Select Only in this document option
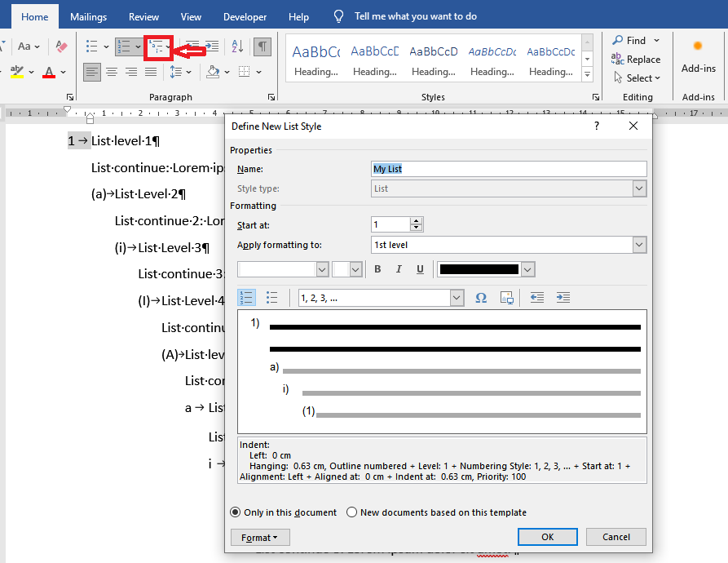Screen dimensions: 728x563 [283, 512]
